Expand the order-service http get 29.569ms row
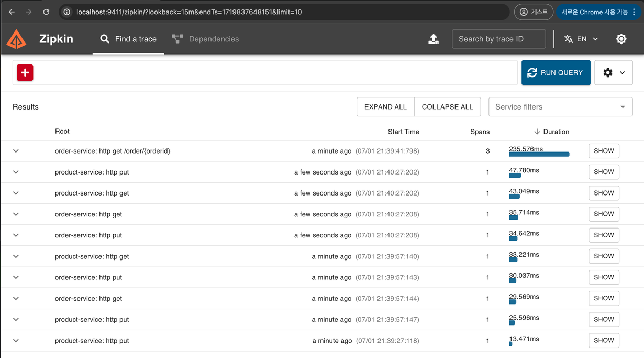The height and width of the screenshot is (358, 644). click(16, 298)
